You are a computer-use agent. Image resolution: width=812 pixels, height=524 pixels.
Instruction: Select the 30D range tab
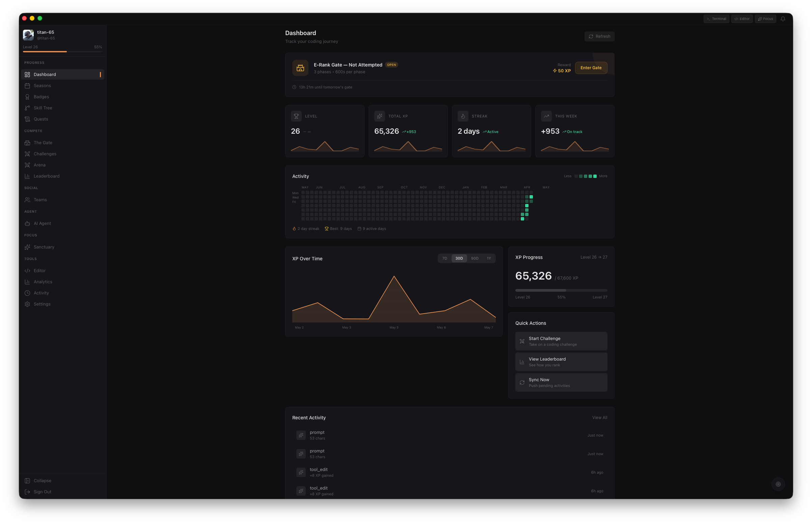pyautogui.click(x=459, y=258)
